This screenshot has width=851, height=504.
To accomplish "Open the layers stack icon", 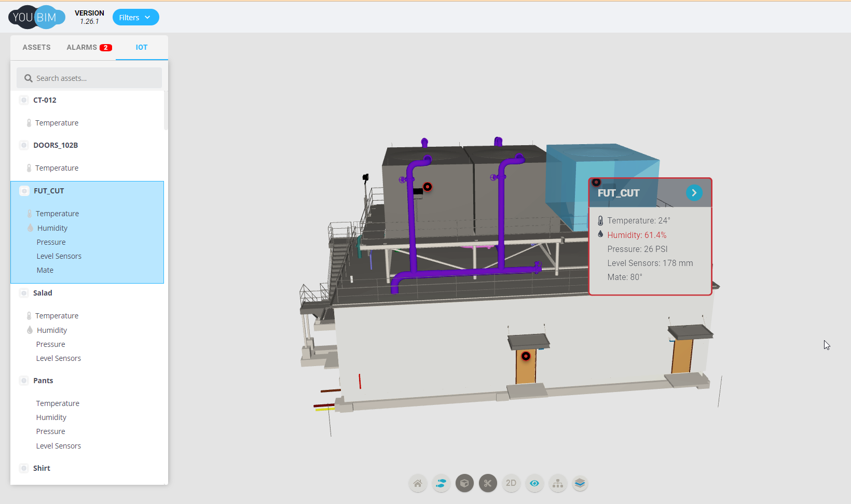I will (580, 483).
